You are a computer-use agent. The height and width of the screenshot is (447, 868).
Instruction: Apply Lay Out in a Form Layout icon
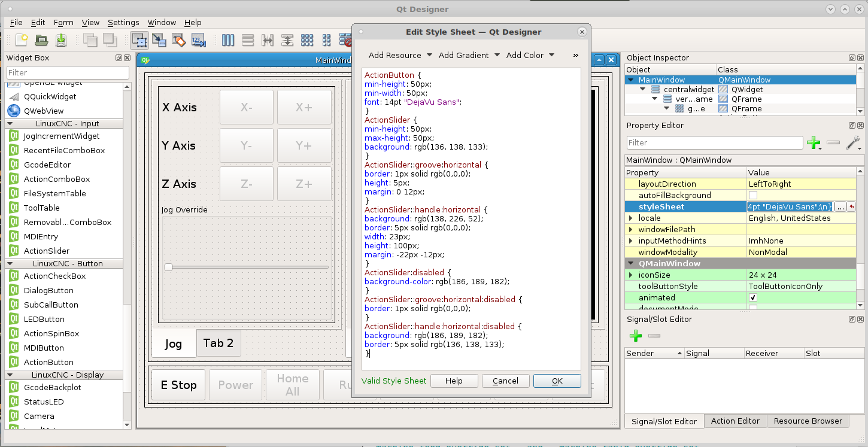coord(327,40)
